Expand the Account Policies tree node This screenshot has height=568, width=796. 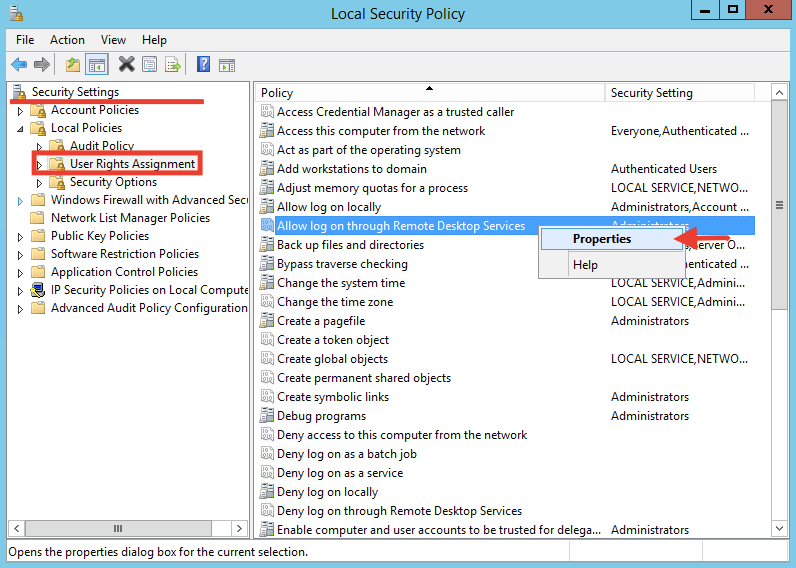20,111
